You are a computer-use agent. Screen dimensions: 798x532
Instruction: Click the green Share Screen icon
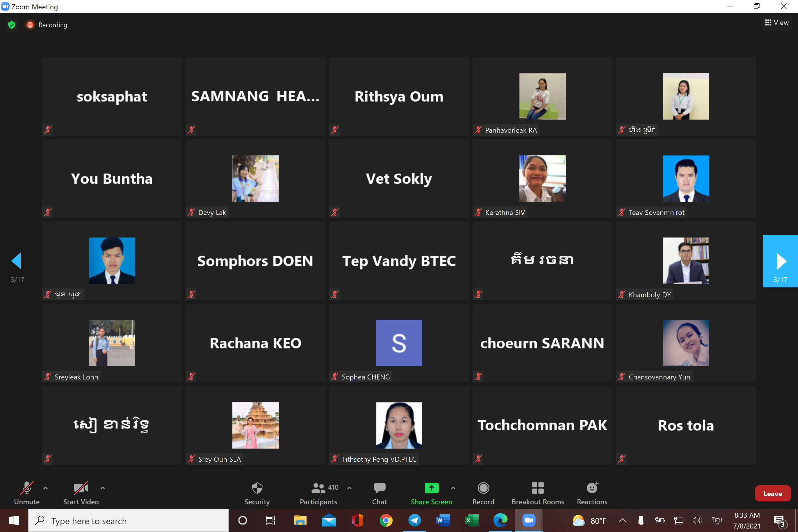coord(431,488)
